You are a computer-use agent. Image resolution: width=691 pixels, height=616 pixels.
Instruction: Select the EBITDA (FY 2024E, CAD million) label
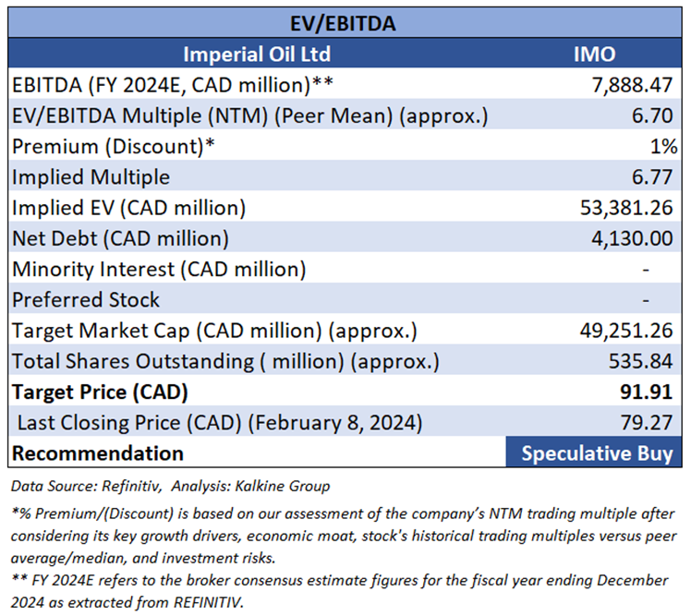pos(173,85)
